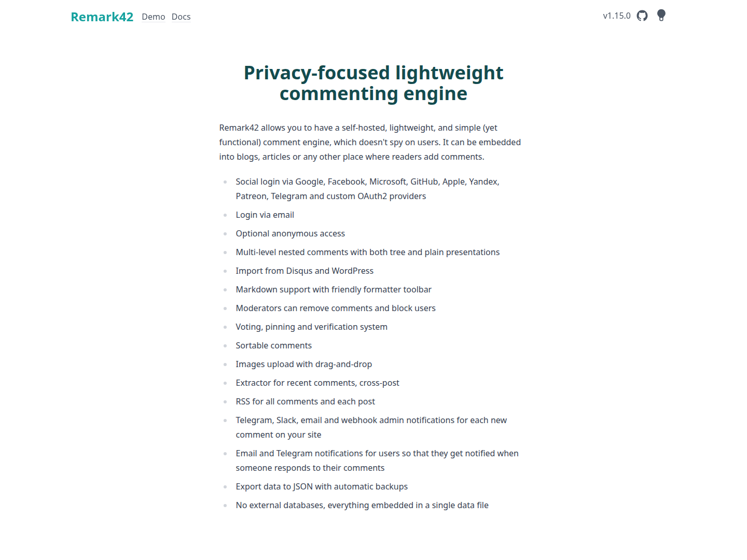Click 'Export data to JSON' list item
The width and height of the screenshot is (747, 560).
coord(322,486)
